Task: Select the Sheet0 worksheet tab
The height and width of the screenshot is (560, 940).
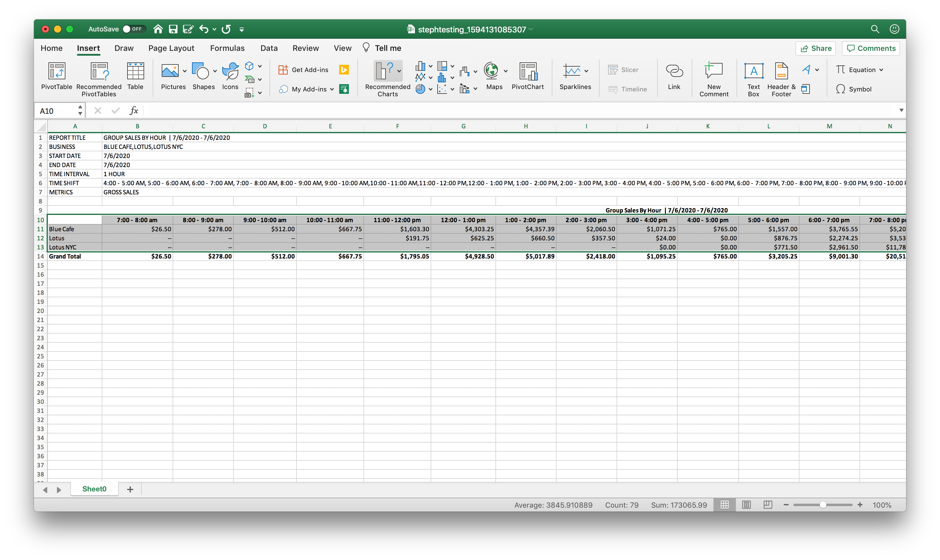Action: click(94, 489)
